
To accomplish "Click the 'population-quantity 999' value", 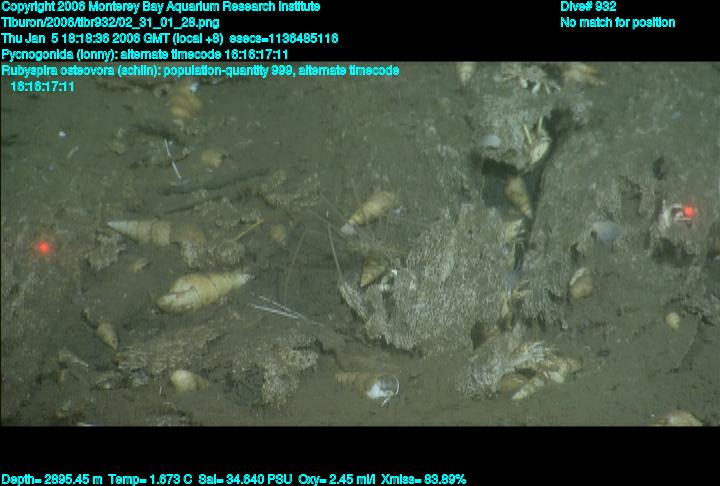I will coord(230,71).
